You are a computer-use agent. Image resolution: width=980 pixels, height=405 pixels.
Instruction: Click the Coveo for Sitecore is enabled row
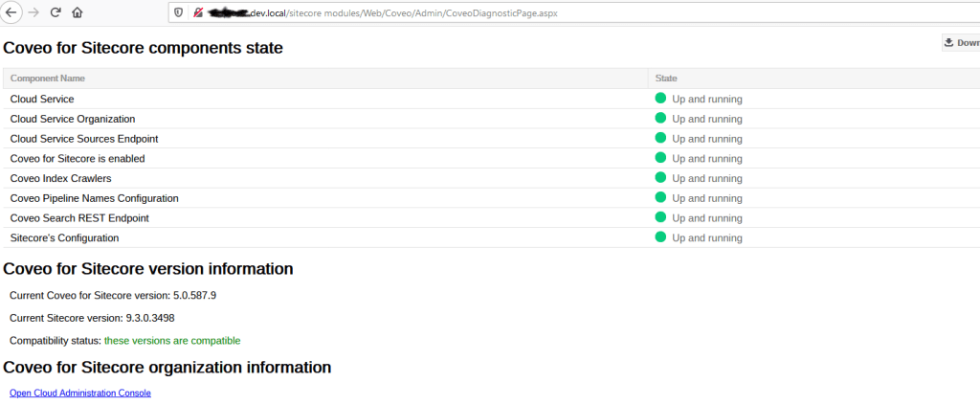[77, 158]
